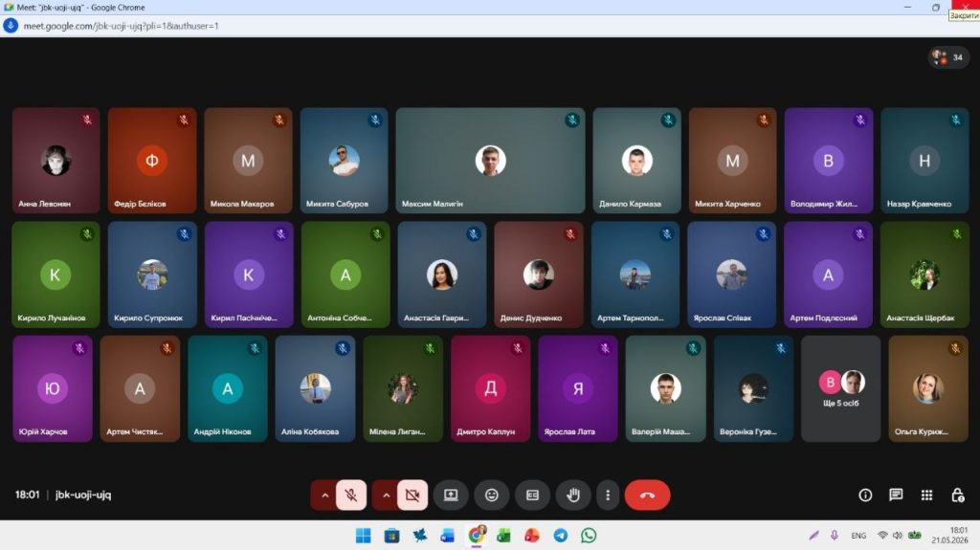Click Мілена Лиган... name label

[397, 432]
